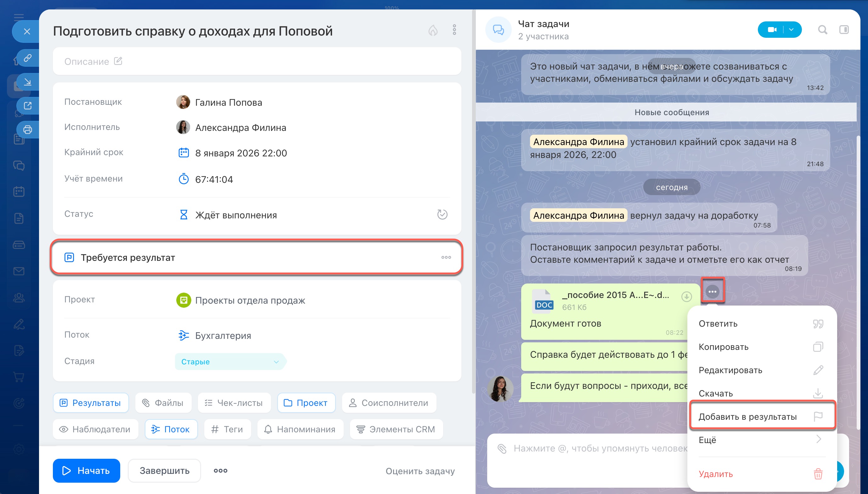Toggle the Наблюдатели chip
The width and height of the screenshot is (868, 494).
click(x=95, y=429)
